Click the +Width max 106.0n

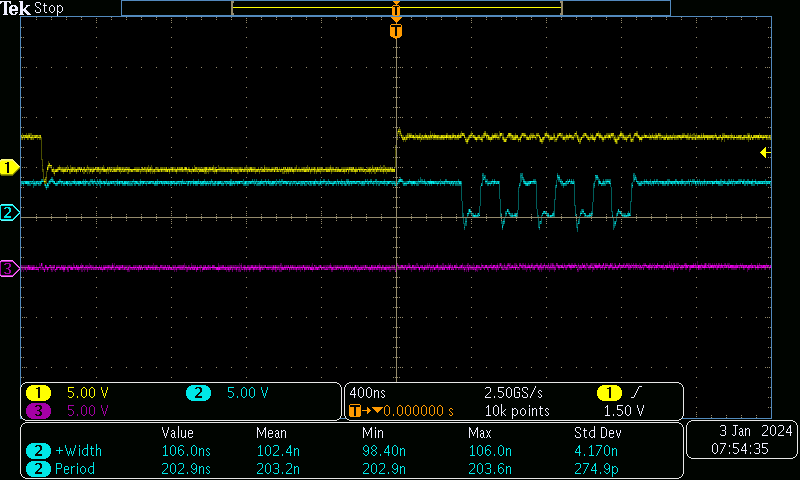(x=490, y=451)
